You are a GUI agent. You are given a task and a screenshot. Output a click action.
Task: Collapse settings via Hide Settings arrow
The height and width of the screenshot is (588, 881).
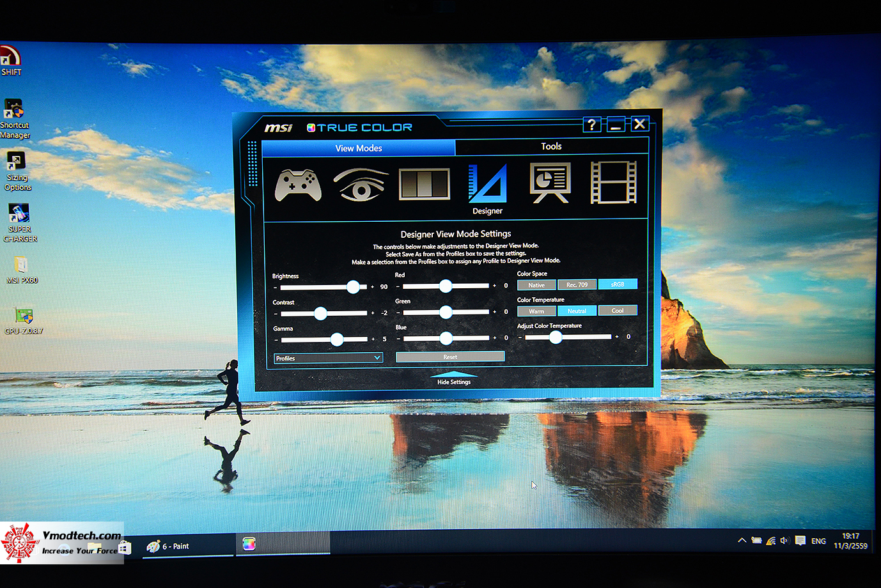click(455, 378)
